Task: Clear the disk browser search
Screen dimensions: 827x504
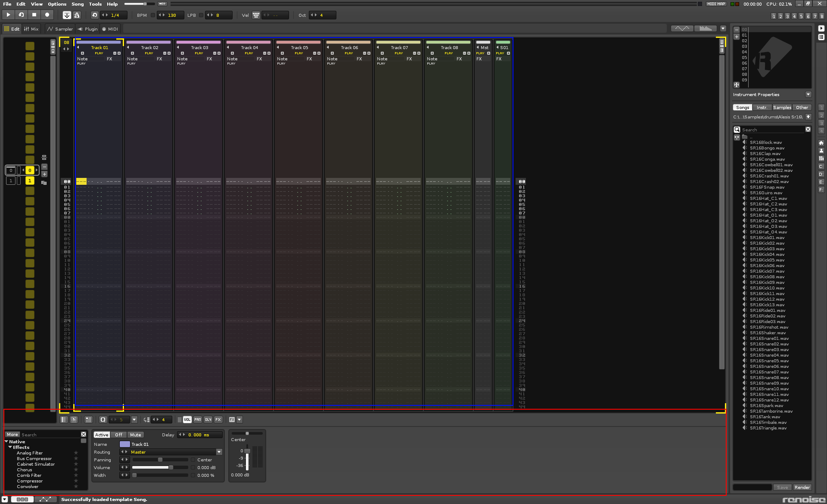Action: (x=808, y=129)
